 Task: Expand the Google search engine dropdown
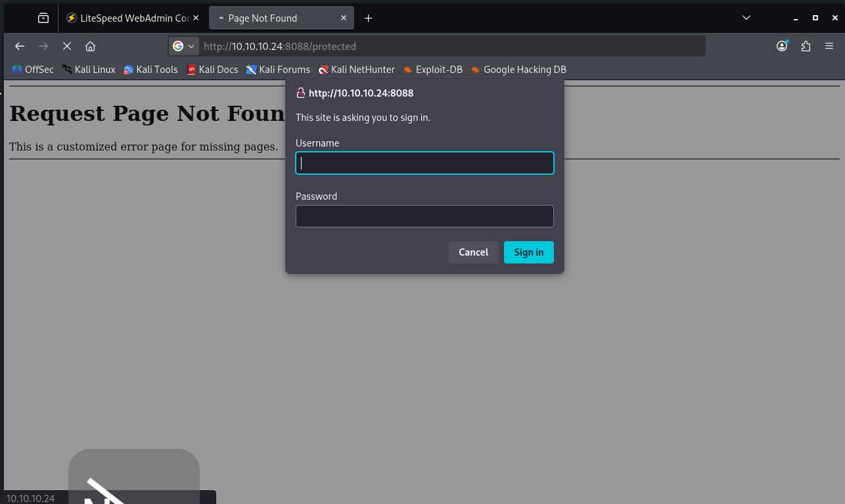184,46
